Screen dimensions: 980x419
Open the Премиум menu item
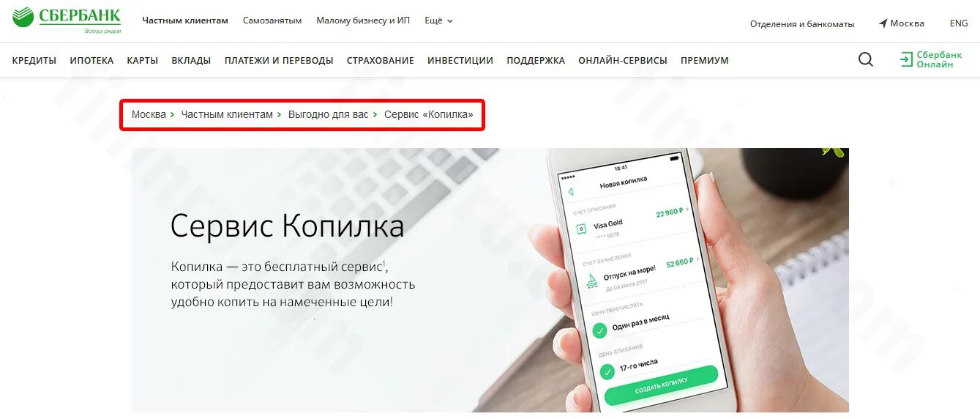(x=705, y=61)
